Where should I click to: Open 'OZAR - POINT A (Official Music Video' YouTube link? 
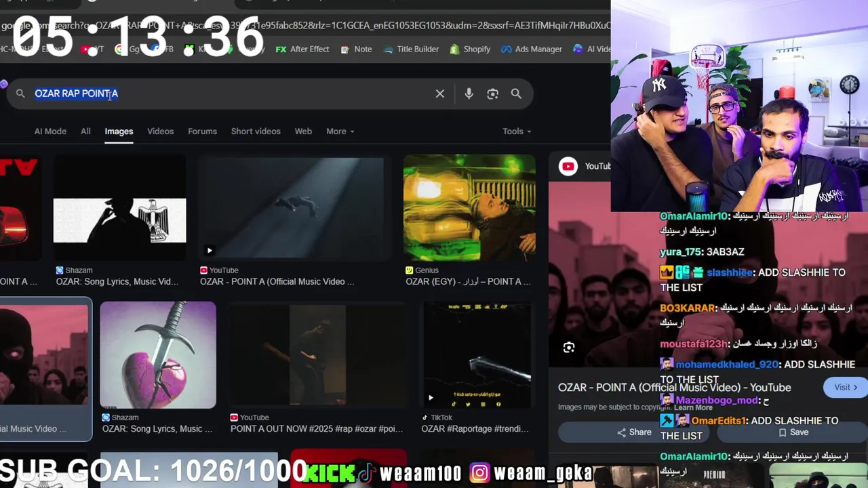pyautogui.click(x=277, y=281)
